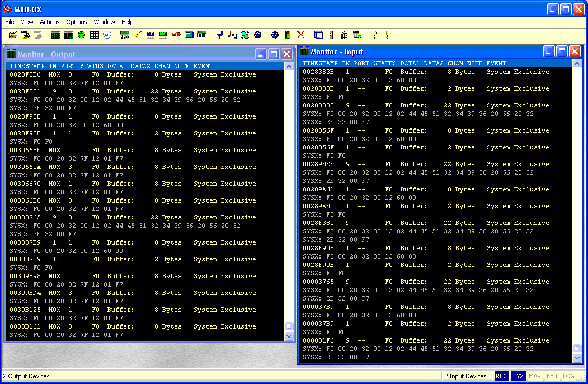This screenshot has width=588, height=384.
Task: Click the color palette toolbar icon
Action: click(275, 35)
